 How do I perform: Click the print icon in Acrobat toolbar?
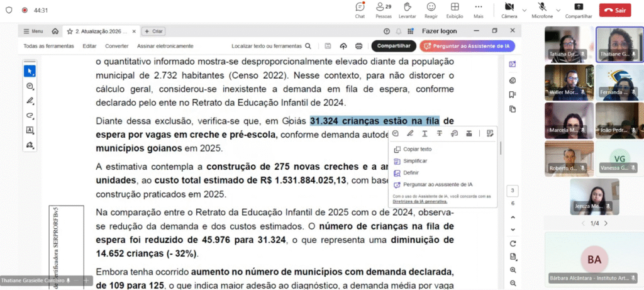coord(358,46)
